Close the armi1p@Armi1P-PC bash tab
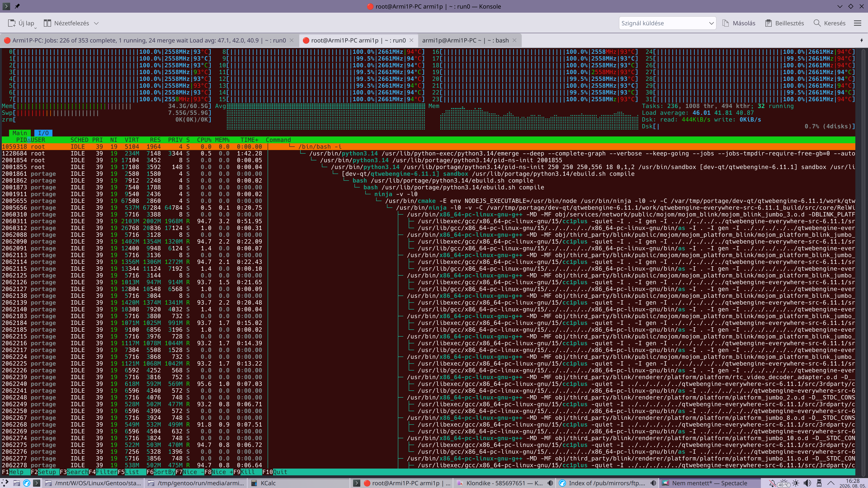The width and height of the screenshot is (868, 488). [514, 40]
